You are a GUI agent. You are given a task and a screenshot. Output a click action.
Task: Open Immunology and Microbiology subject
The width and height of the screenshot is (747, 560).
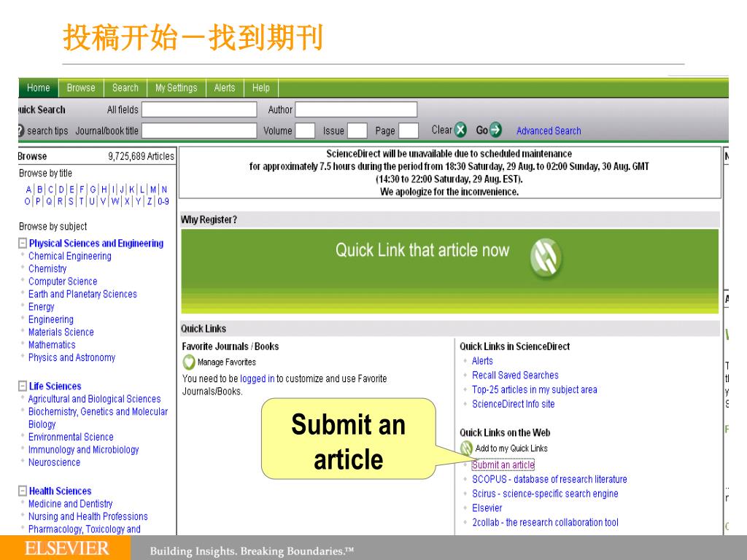coord(83,449)
